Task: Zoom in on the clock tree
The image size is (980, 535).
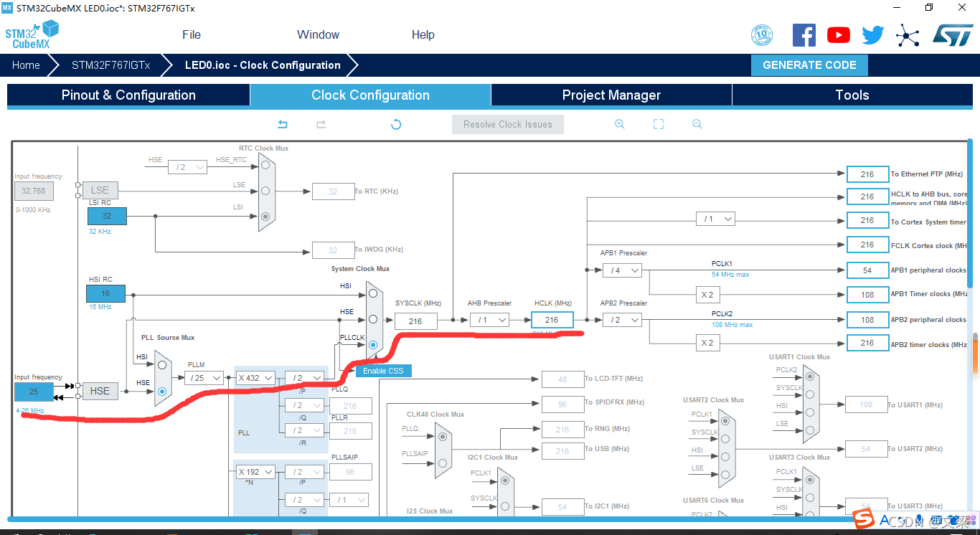Action: pyautogui.click(x=620, y=124)
